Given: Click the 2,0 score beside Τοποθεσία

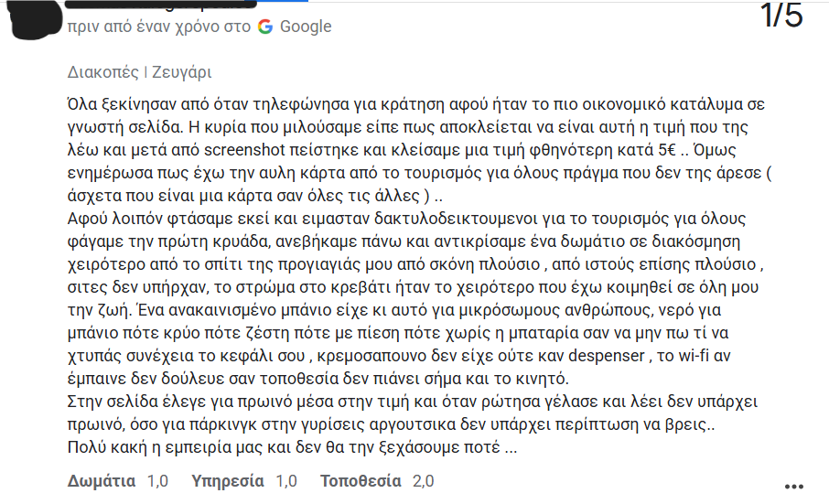Looking at the screenshot, I should click(x=424, y=481).
